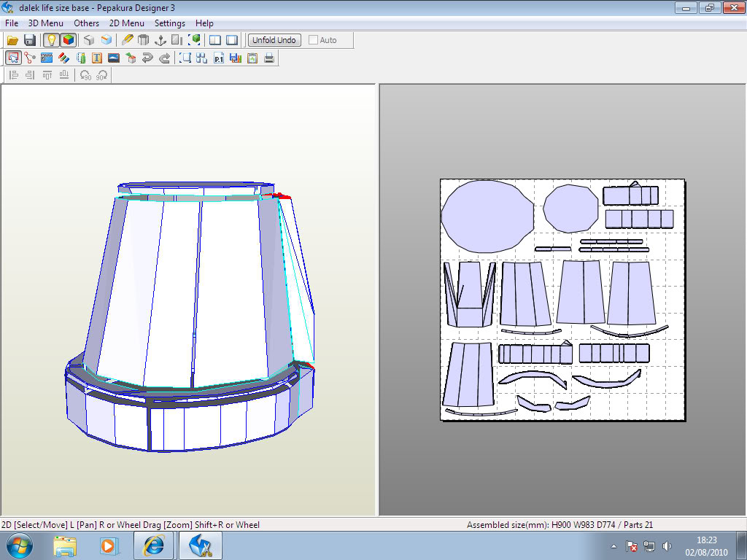Toggle the colored cube texture display
This screenshot has width=747, height=560.
[68, 40]
